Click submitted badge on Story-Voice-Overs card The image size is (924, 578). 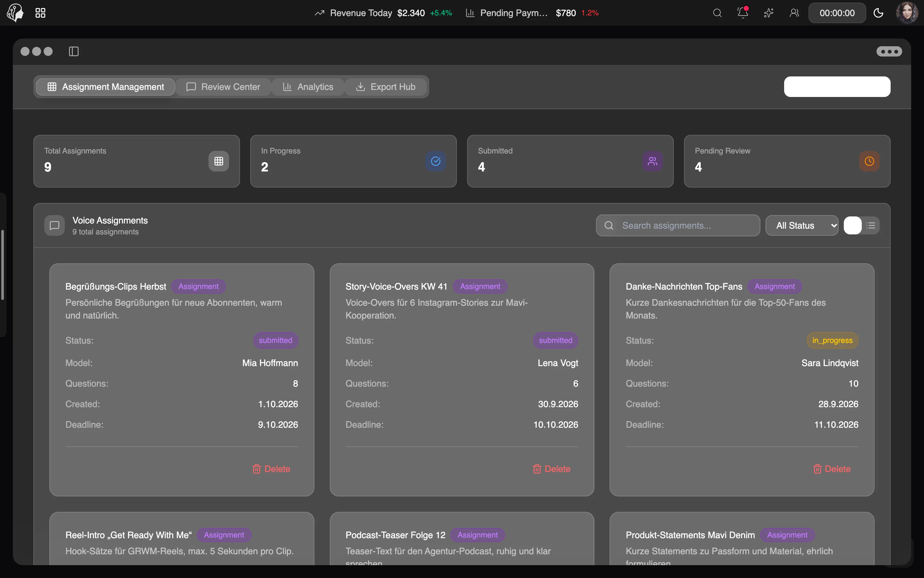click(x=556, y=340)
